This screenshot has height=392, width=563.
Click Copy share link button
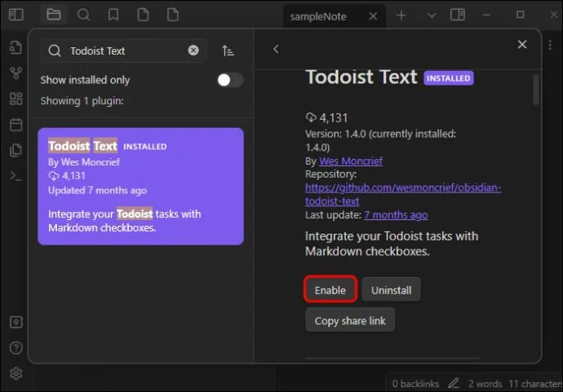(350, 320)
